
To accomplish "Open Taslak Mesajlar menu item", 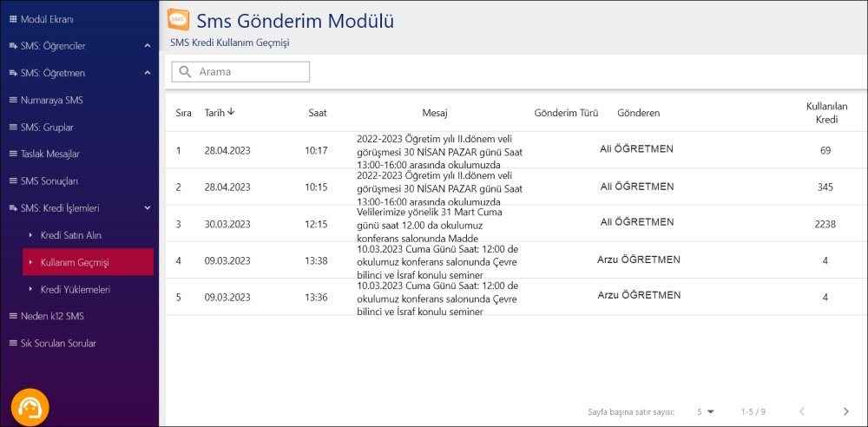I will click(x=50, y=154).
